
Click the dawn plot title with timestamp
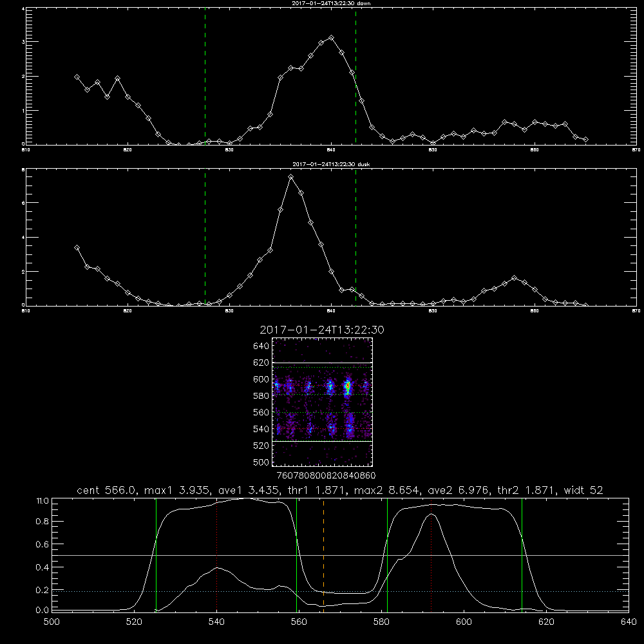(x=331, y=3)
